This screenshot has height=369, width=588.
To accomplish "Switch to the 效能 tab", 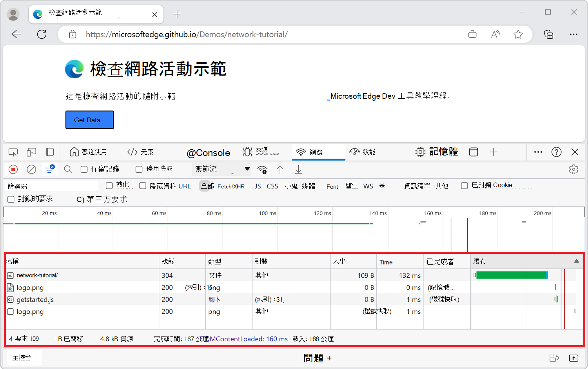I will click(362, 152).
